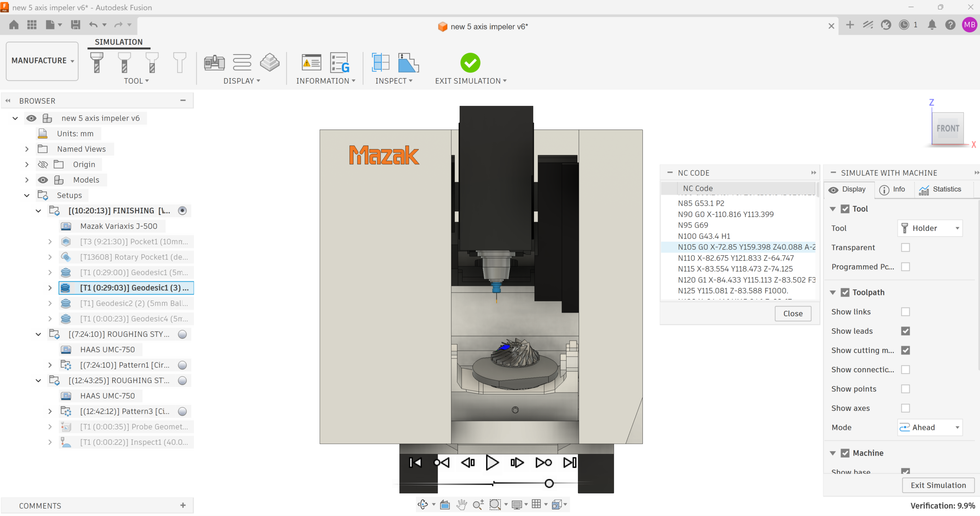Activate the ROUGHING 7:24:10 setup radio button

click(183, 334)
